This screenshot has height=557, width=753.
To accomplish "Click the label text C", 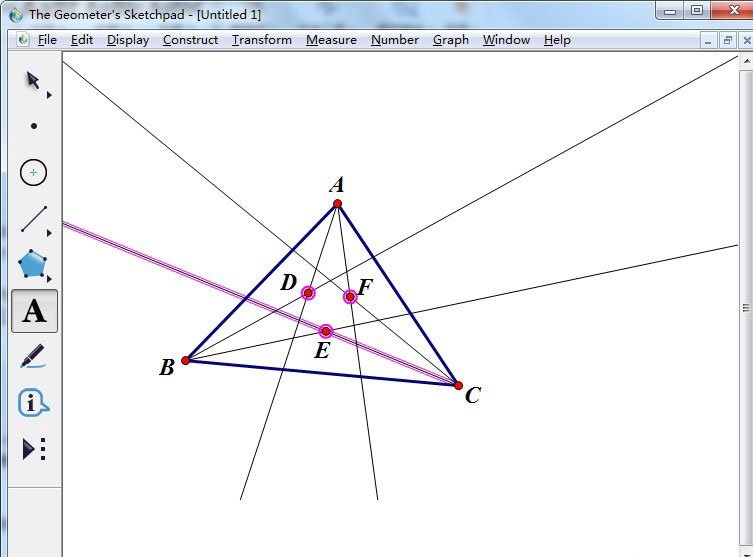I will pyautogui.click(x=473, y=395).
